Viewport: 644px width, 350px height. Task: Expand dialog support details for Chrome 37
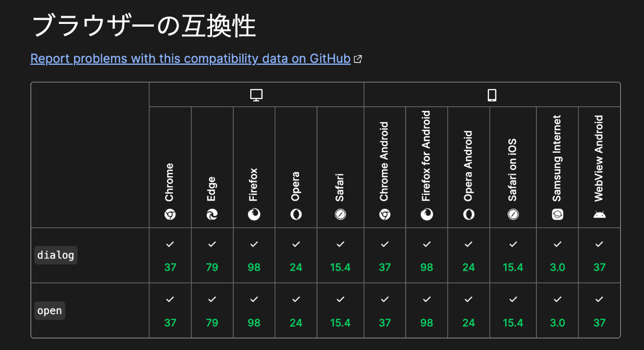(x=170, y=255)
